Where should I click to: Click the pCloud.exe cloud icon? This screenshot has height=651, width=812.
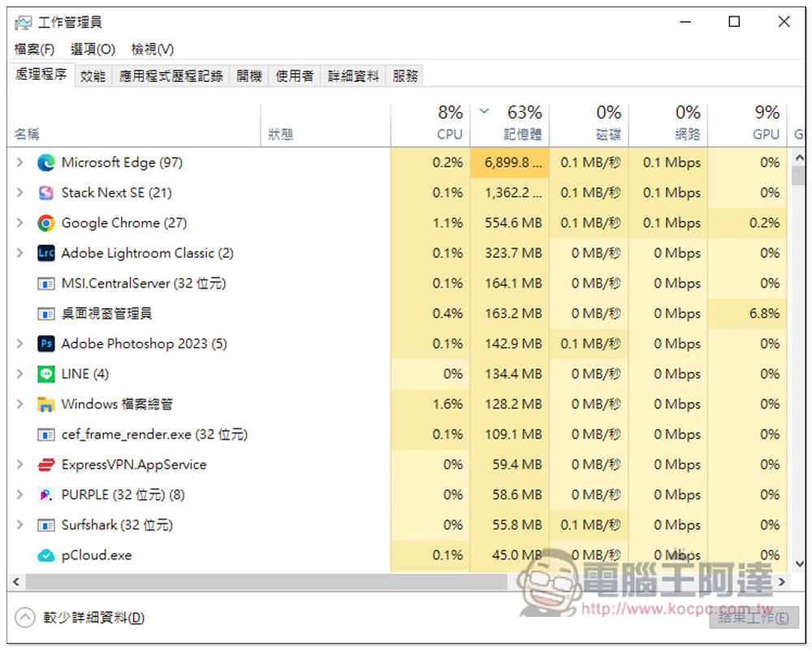point(46,556)
